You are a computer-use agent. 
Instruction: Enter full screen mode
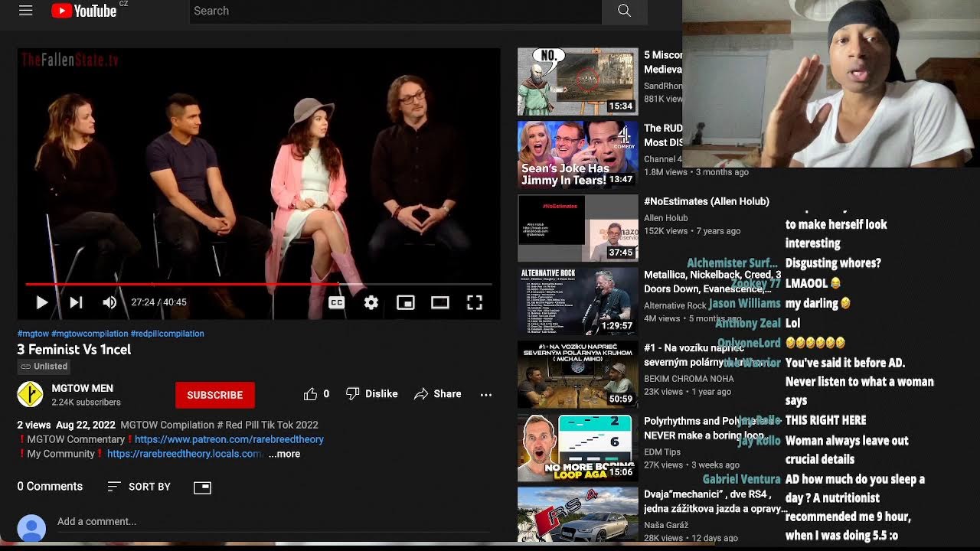(x=475, y=302)
